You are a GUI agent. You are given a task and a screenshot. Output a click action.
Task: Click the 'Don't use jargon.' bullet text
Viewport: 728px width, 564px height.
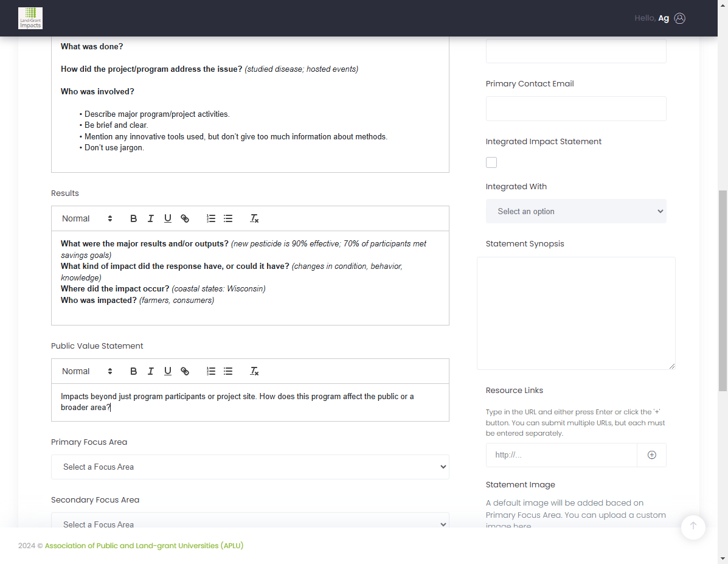[x=114, y=148]
